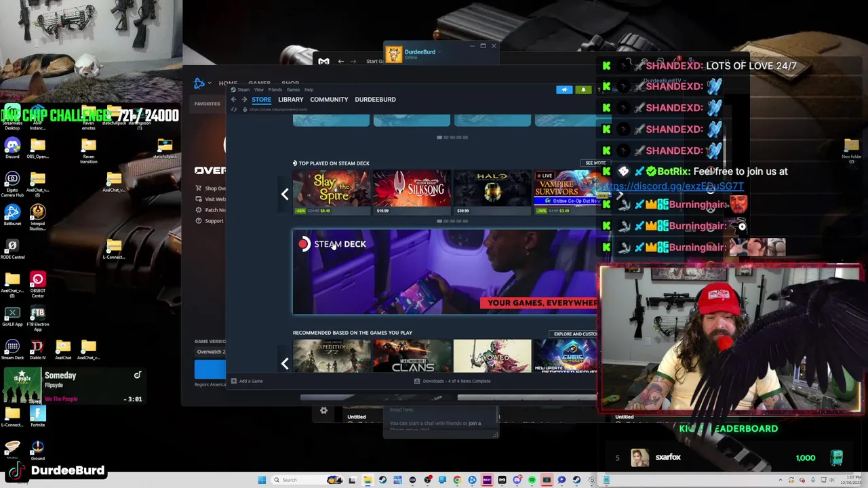Open Shop Overwatch link in Battle.net
The image size is (868, 488).
click(x=211, y=188)
